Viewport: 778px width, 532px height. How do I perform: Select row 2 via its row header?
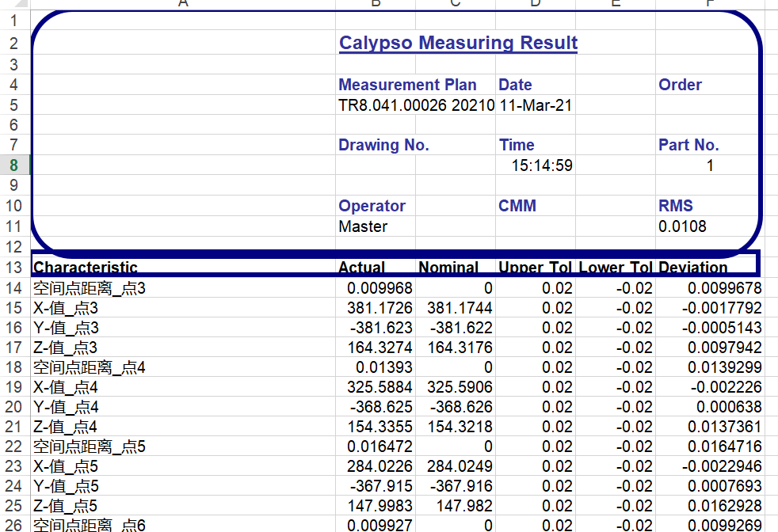[x=14, y=43]
